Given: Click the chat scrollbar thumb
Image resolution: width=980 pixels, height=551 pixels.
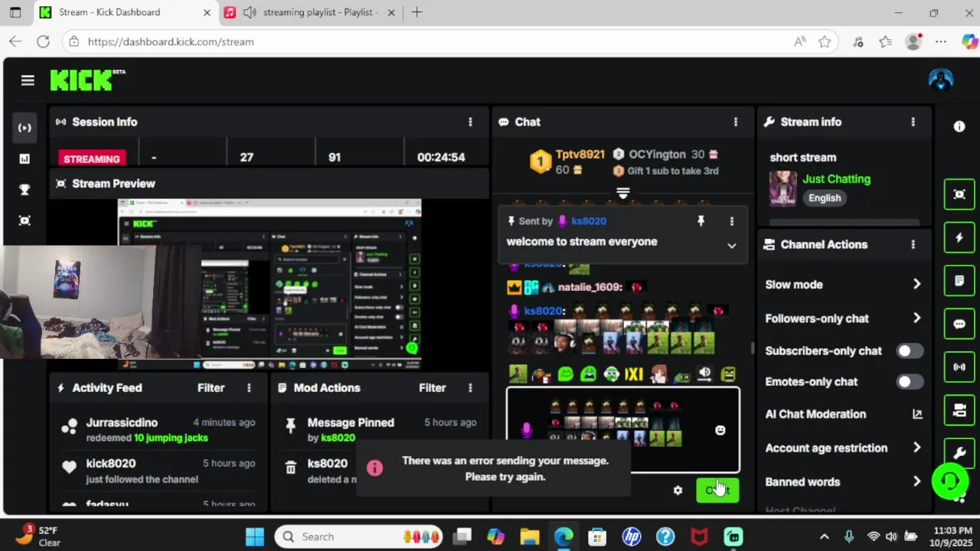Looking at the screenshot, I should coord(752,348).
